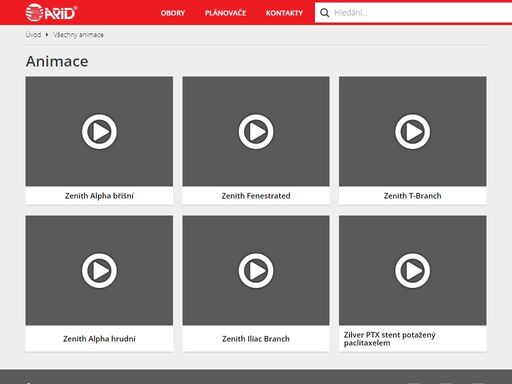Click the magnifier search icon
Screen dimensions: 512x384
(324, 13)
